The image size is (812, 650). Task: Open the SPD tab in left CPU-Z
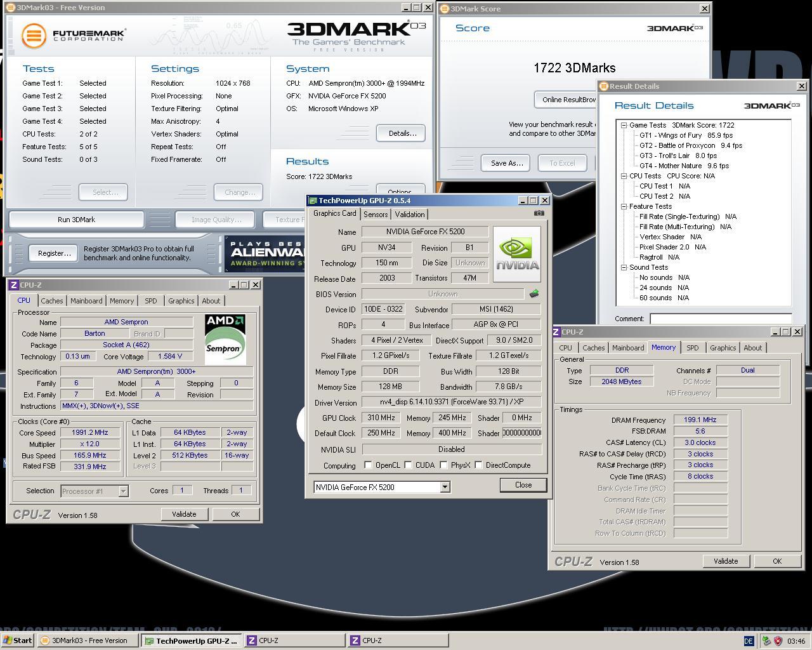pyautogui.click(x=150, y=301)
